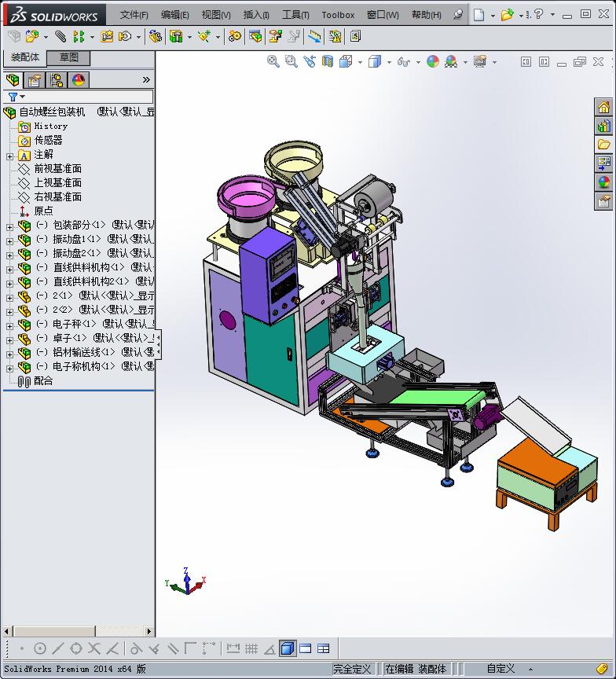The image size is (616, 679).
Task: Click Zoom to Fit icon
Action: (273, 61)
